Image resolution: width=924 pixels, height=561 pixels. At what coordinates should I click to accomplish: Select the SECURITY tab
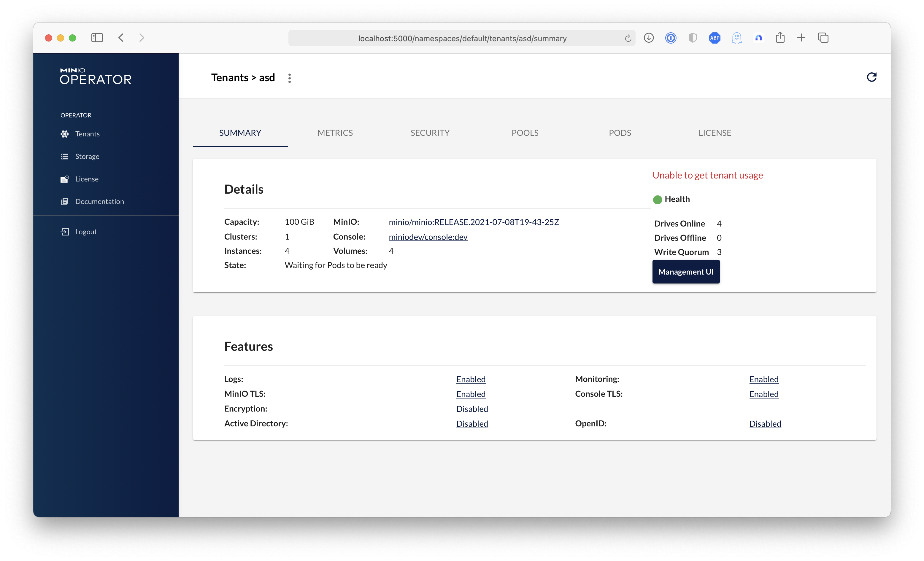tap(430, 133)
